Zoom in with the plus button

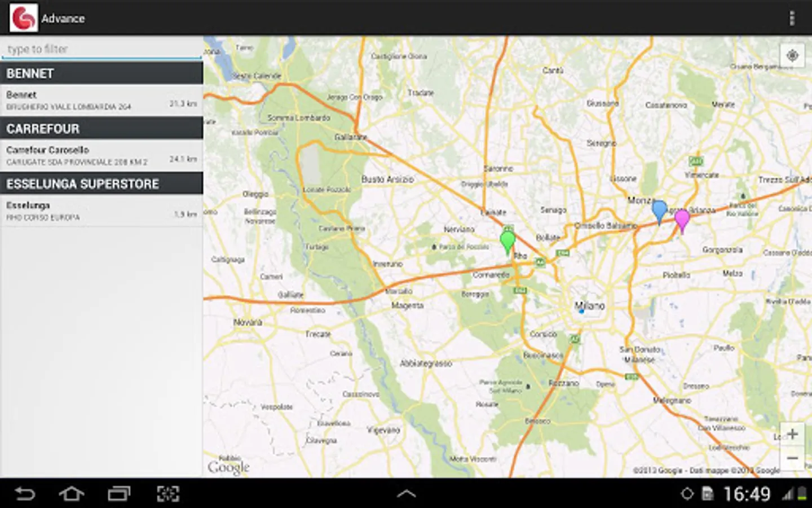point(792,434)
